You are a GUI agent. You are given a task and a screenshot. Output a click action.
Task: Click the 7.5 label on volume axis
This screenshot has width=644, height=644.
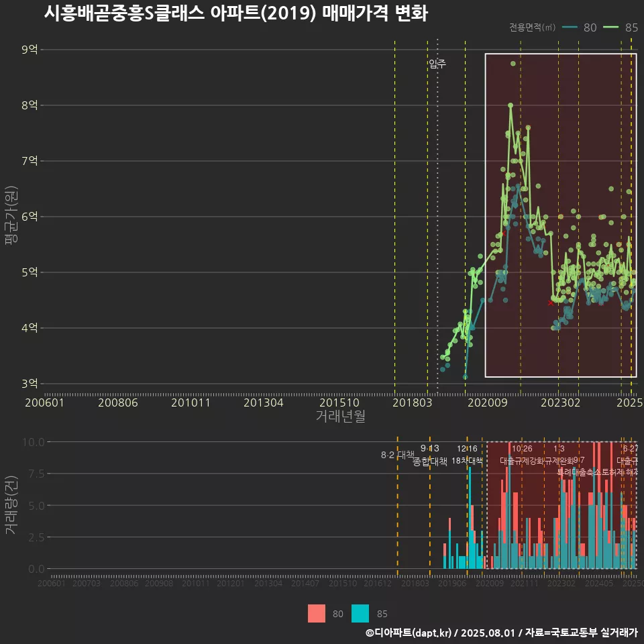(x=36, y=474)
